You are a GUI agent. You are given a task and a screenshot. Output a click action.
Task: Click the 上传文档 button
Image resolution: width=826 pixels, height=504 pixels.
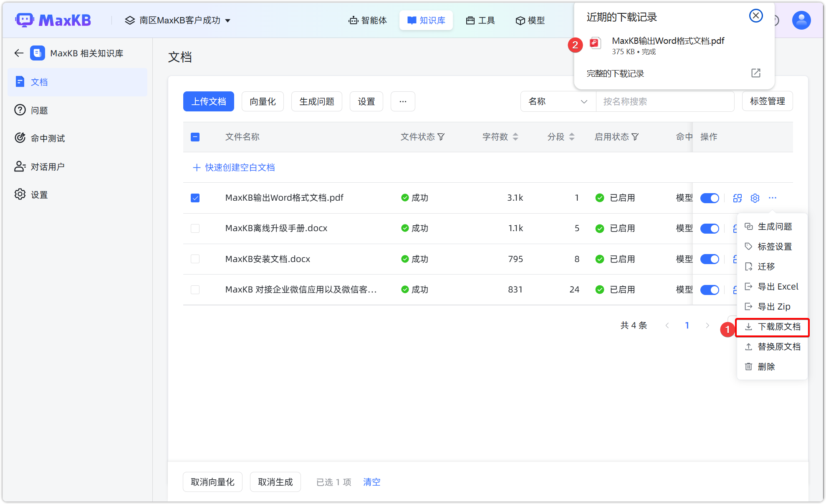208,101
